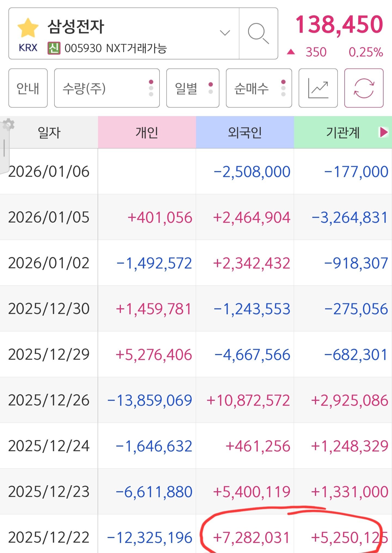
Task: Toggle the 순매수 mode selector
Action: 259,88
